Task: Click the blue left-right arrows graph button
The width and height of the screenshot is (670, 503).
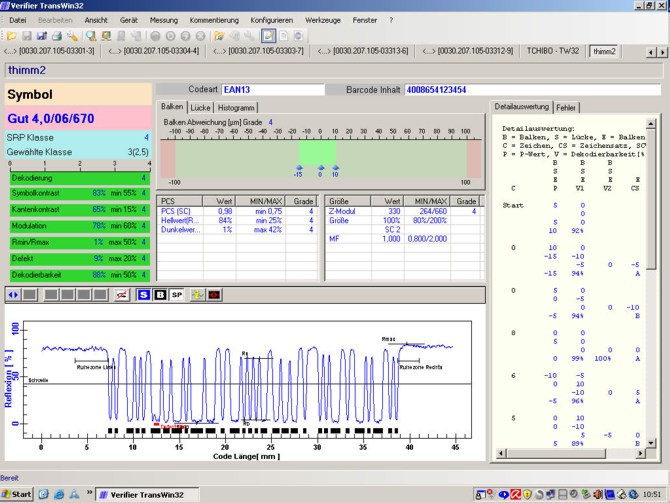Action: pyautogui.click(x=13, y=295)
